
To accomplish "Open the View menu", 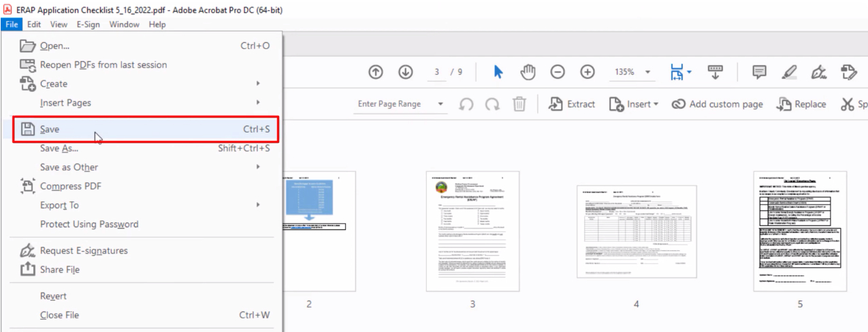I will tap(59, 24).
